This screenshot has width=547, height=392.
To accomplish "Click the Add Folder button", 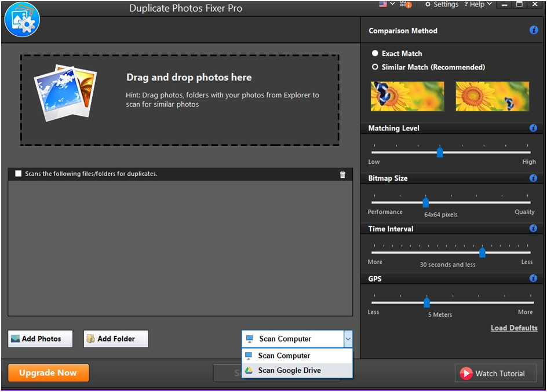I will tap(116, 339).
